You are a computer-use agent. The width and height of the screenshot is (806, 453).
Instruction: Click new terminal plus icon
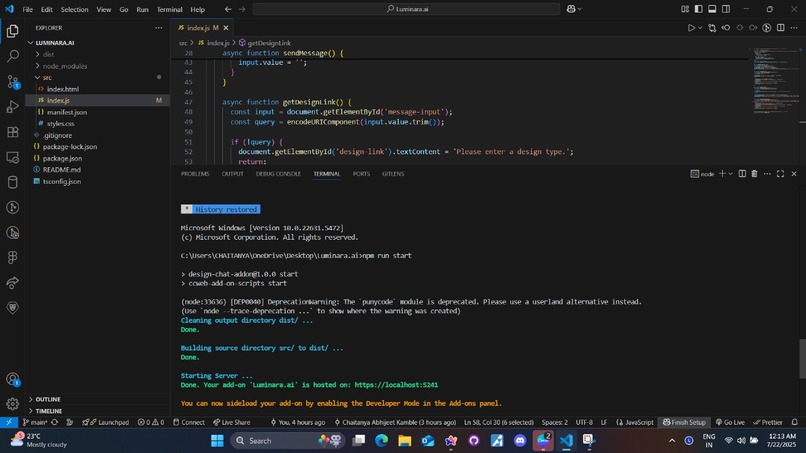coord(722,174)
